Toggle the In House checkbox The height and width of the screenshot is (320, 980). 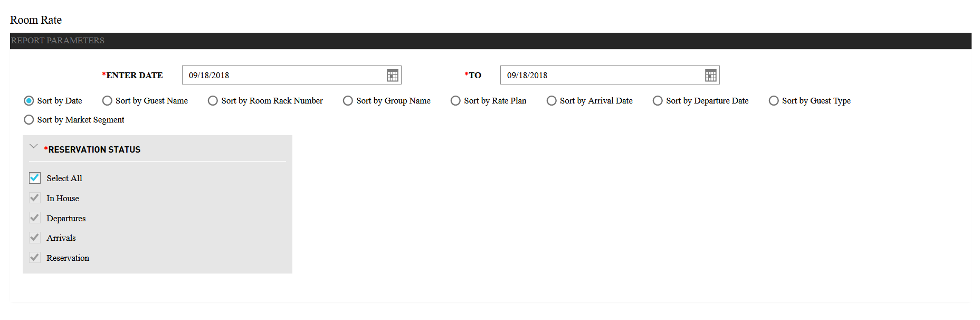coord(35,198)
